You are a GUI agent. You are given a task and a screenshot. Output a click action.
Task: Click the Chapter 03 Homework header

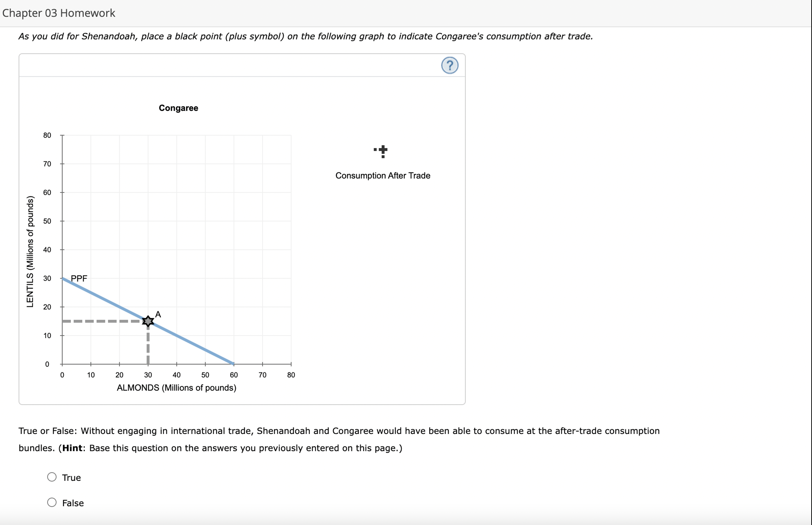tap(58, 13)
